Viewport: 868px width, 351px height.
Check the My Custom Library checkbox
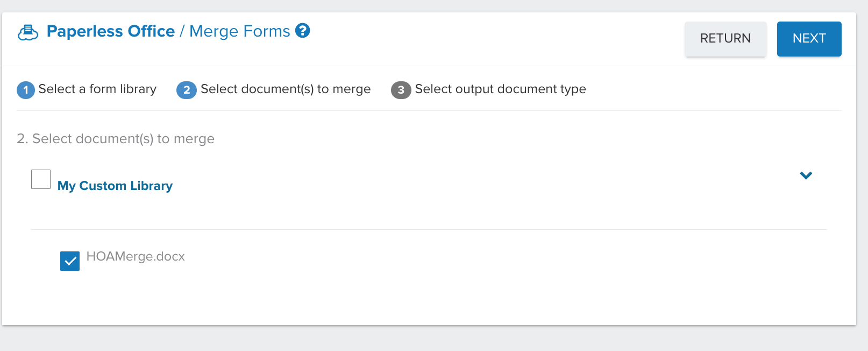[x=41, y=179]
